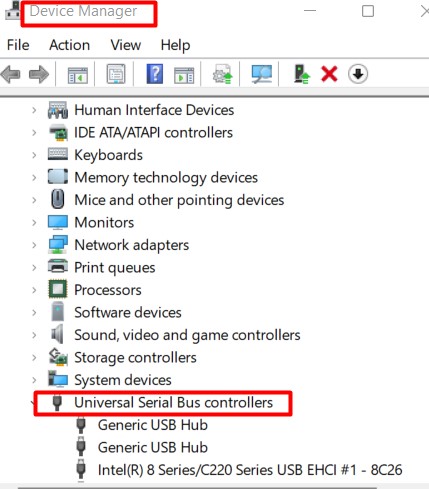Open the Action menu
The image size is (429, 489).
[70, 45]
